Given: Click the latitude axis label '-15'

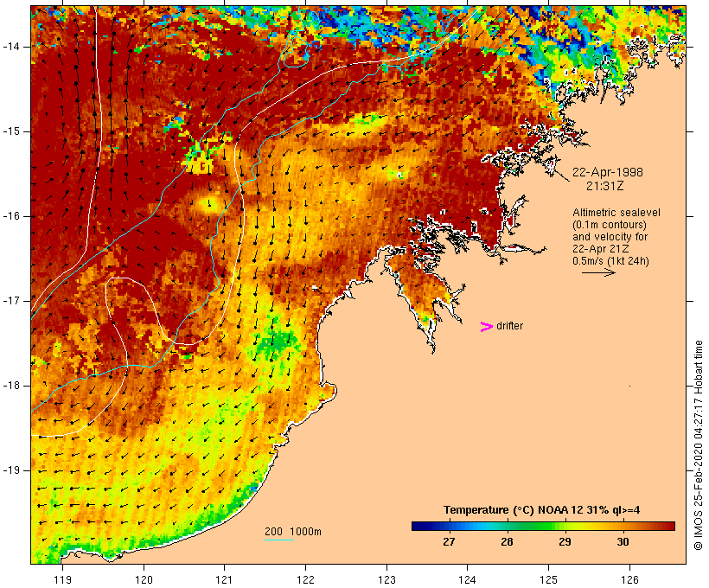Looking at the screenshot, I should (10, 131).
